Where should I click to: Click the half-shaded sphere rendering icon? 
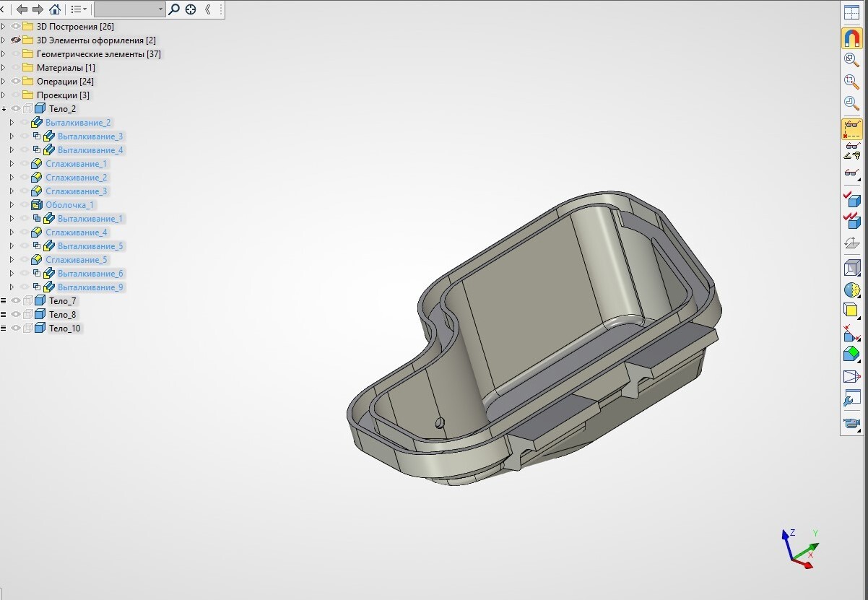click(852, 290)
